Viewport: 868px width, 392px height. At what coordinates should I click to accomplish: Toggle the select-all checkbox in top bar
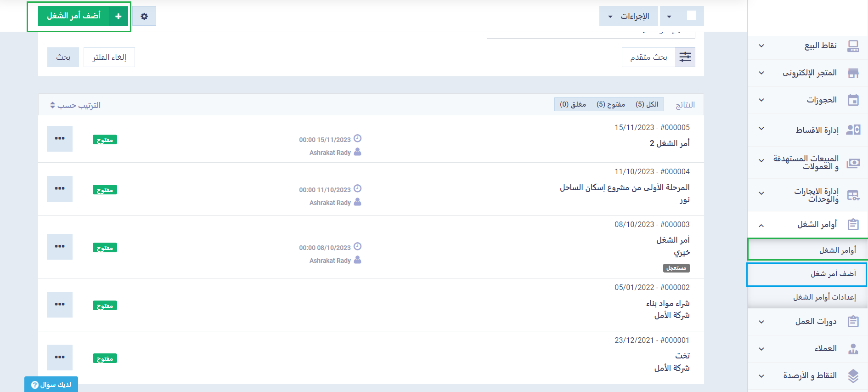691,16
